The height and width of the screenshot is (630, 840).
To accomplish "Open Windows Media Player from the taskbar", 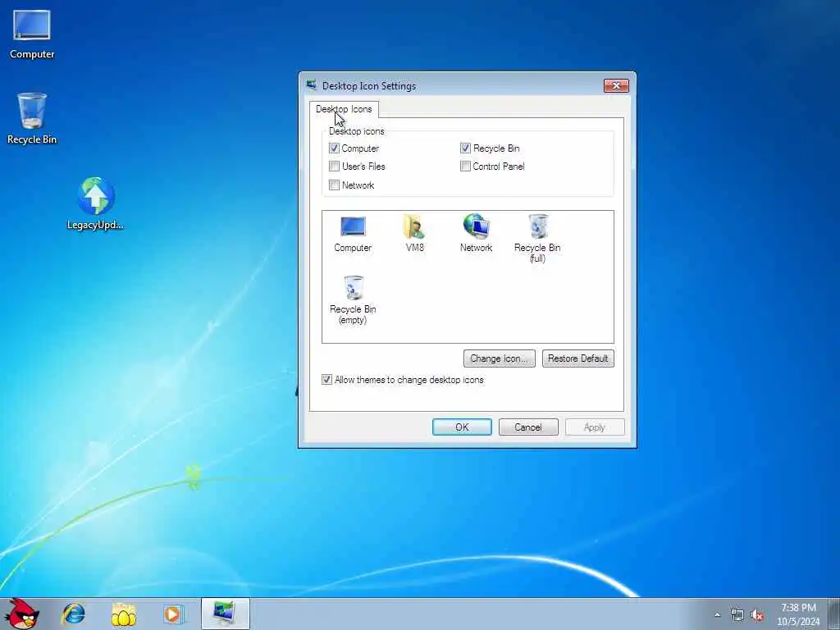I will (x=173, y=614).
